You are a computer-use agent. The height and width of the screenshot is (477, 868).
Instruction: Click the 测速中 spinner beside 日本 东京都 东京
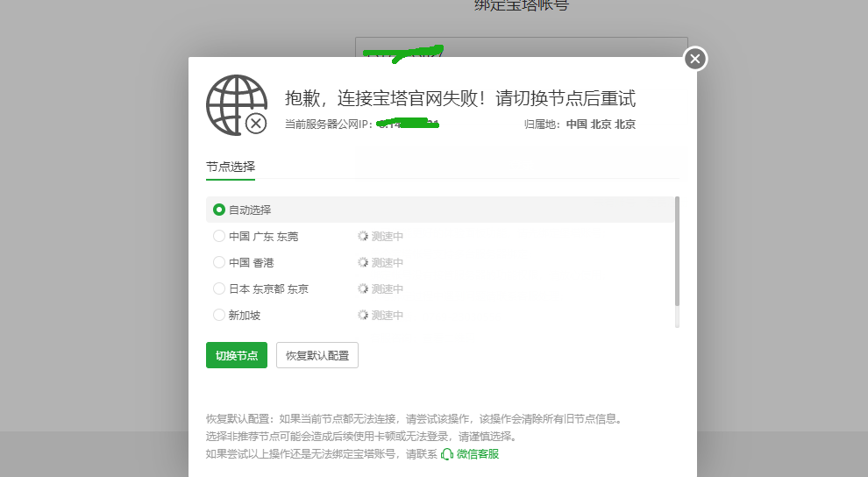click(363, 288)
